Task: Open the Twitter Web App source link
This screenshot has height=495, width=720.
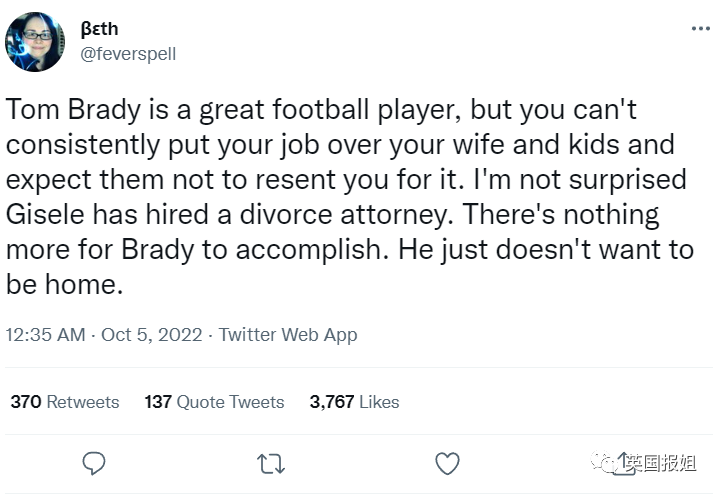Action: coord(288,335)
